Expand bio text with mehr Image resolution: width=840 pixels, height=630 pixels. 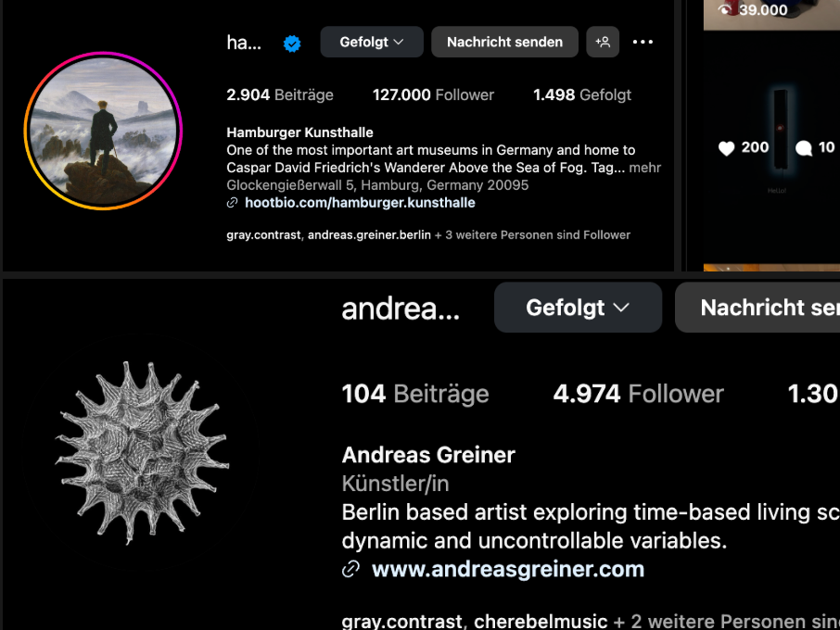(x=645, y=168)
